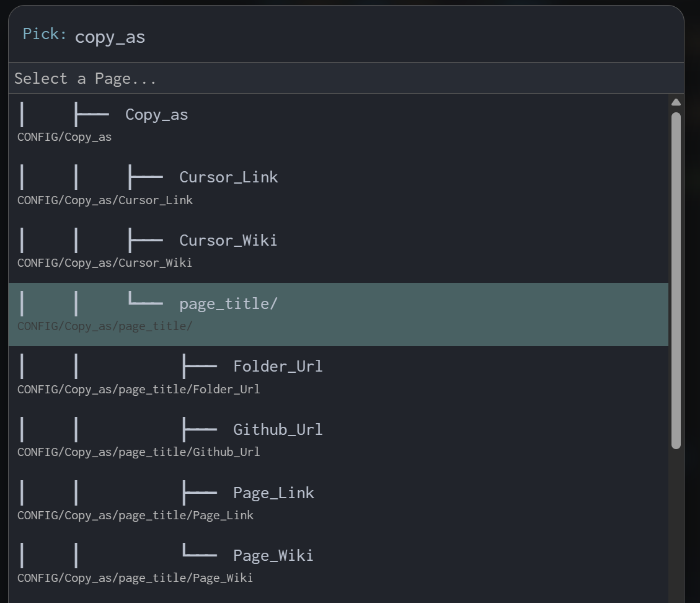Select the Github_Url page entry
Image resolution: width=700 pixels, height=603 pixels.
click(277, 430)
